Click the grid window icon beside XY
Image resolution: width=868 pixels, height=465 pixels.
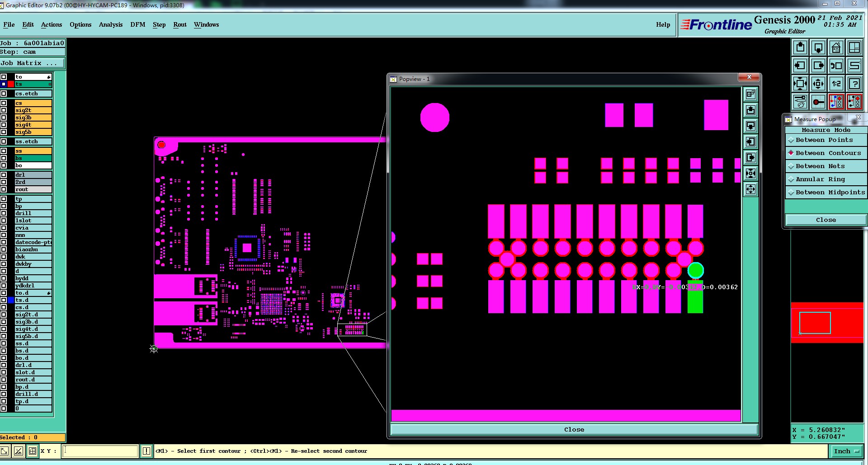tap(33, 451)
